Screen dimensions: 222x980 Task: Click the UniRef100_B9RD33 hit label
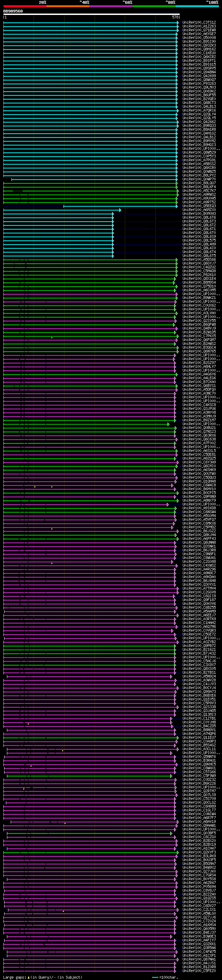tap(199, 125)
